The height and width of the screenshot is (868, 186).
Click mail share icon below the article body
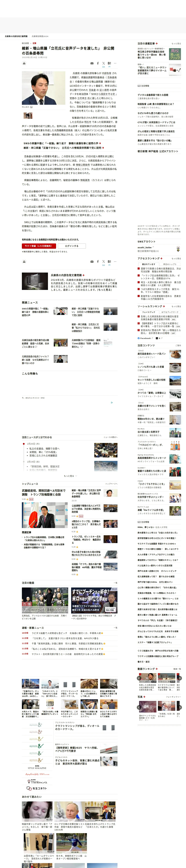[92, 261]
